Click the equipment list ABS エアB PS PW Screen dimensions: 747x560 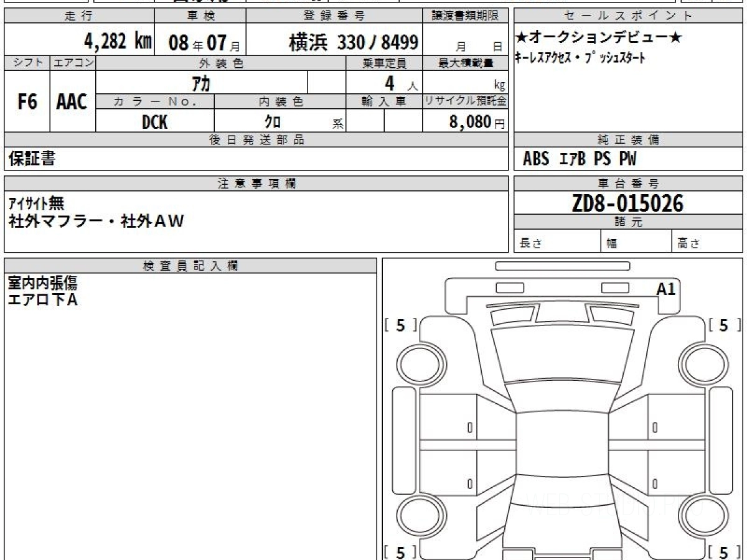580,159
